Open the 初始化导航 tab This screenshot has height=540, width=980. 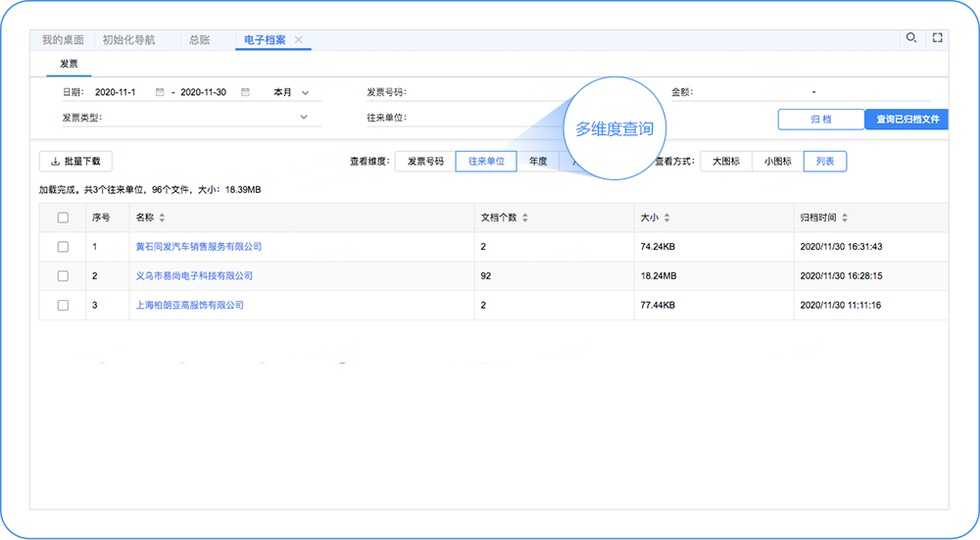[x=127, y=40]
